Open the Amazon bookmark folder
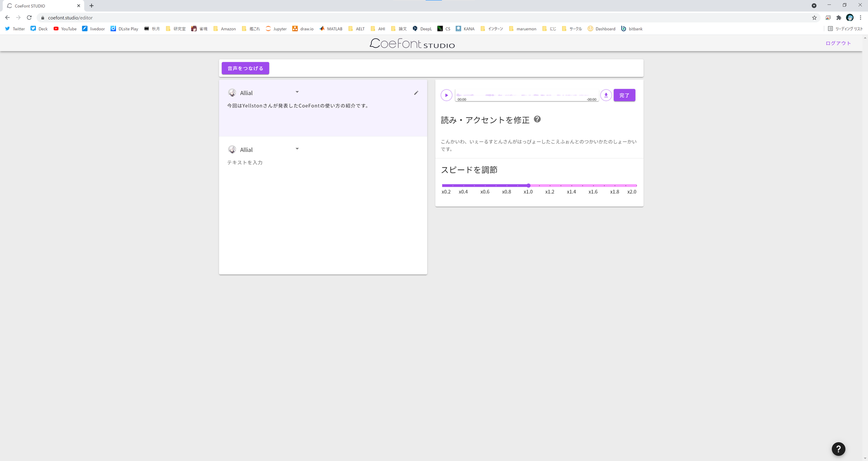 pyautogui.click(x=224, y=29)
